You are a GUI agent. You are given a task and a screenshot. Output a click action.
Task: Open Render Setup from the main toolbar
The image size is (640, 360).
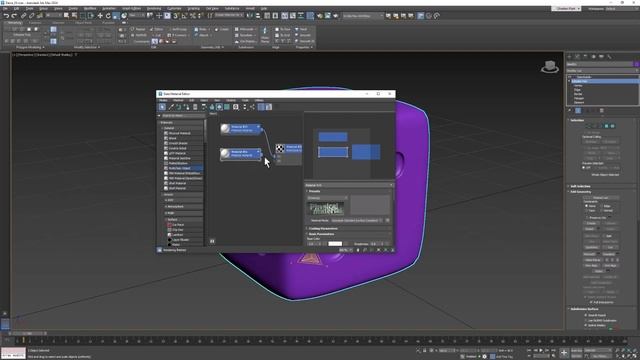coord(319,16)
